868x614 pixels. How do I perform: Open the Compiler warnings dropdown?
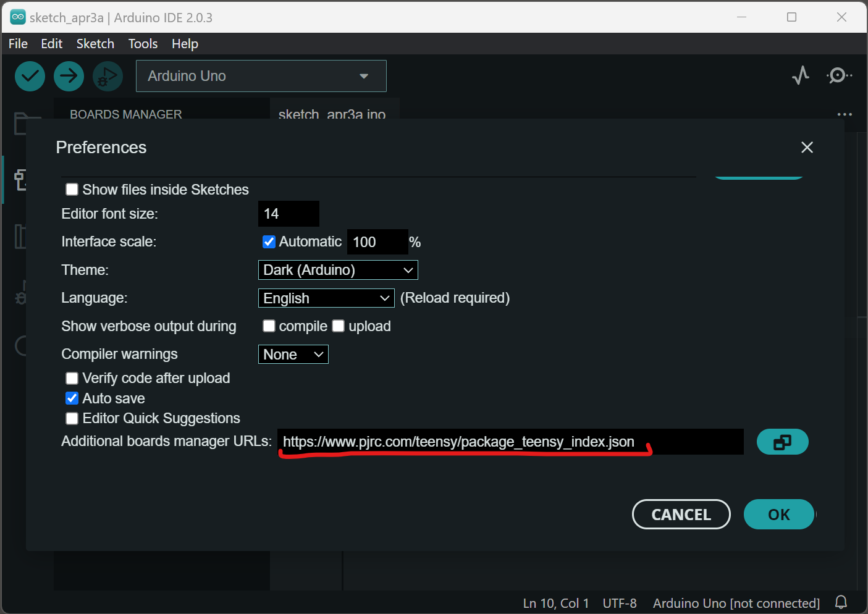pos(293,355)
